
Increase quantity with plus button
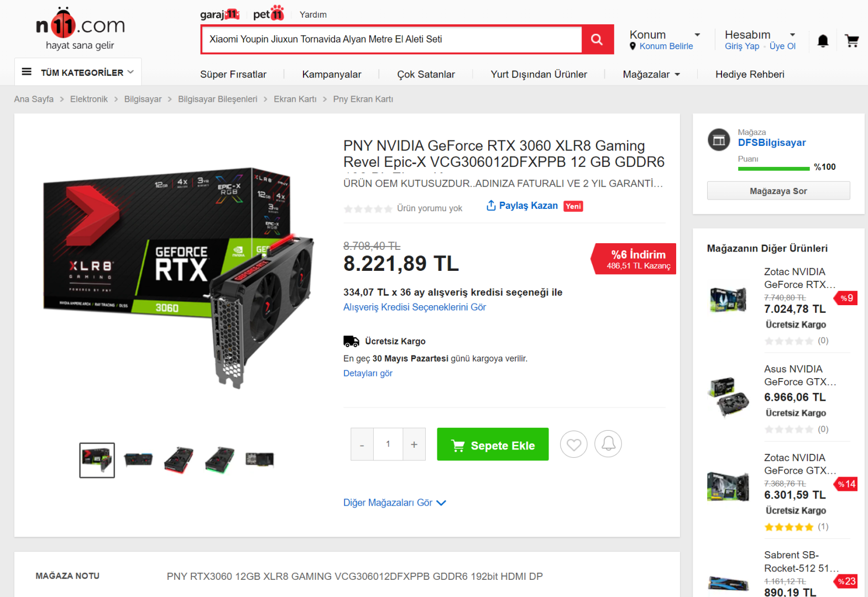(414, 444)
